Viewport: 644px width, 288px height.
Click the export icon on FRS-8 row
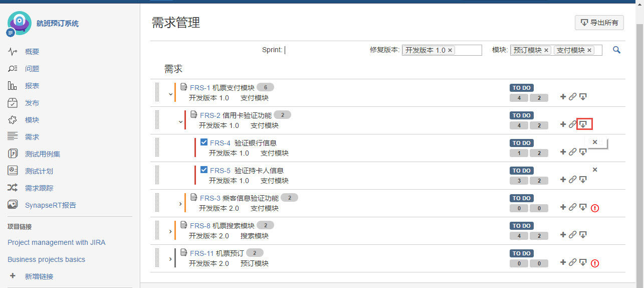tap(583, 235)
